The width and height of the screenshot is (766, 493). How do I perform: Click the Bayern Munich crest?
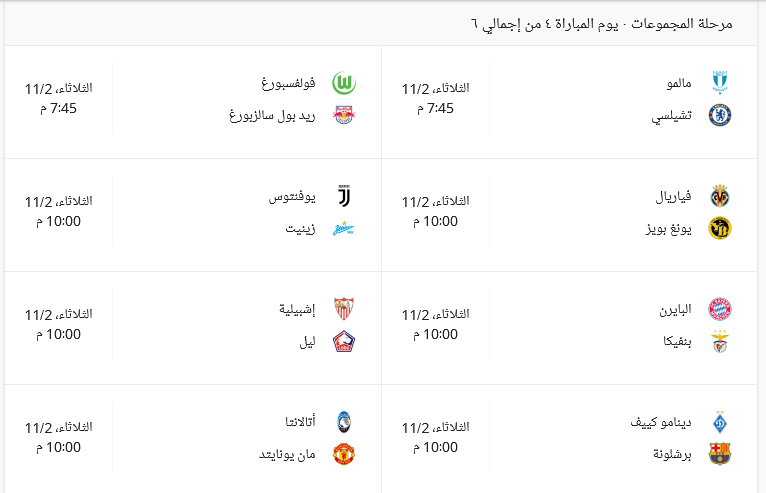[x=720, y=309]
